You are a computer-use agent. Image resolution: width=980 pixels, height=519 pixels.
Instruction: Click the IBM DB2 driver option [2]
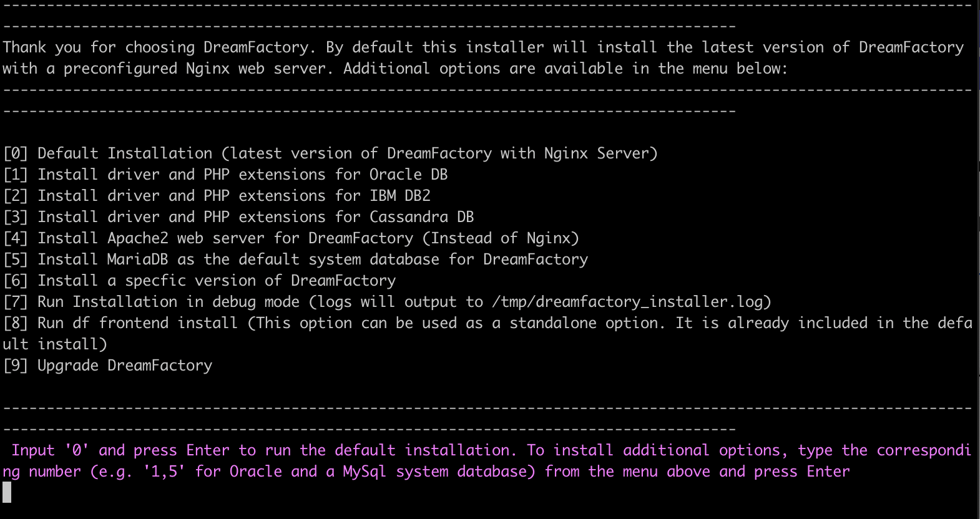tap(217, 196)
